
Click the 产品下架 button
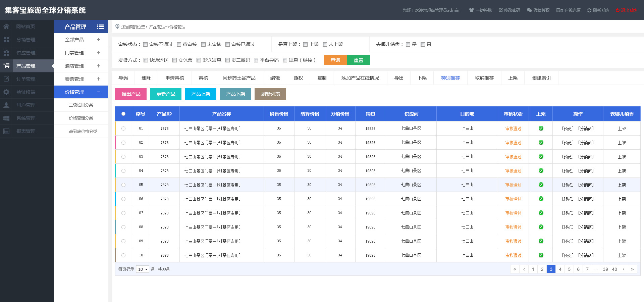click(235, 94)
